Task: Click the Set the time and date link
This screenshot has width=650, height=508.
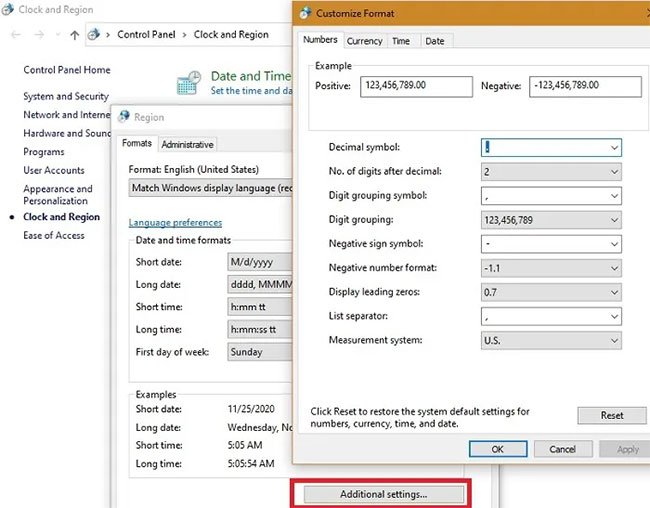Action: [251, 90]
